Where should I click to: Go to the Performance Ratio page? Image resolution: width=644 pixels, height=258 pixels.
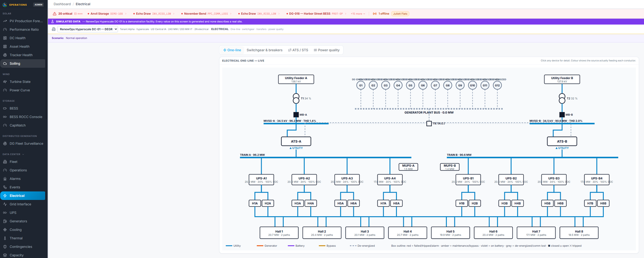click(x=23, y=29)
